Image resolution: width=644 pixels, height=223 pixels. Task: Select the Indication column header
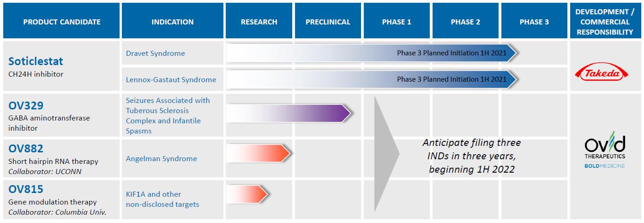[x=173, y=22]
